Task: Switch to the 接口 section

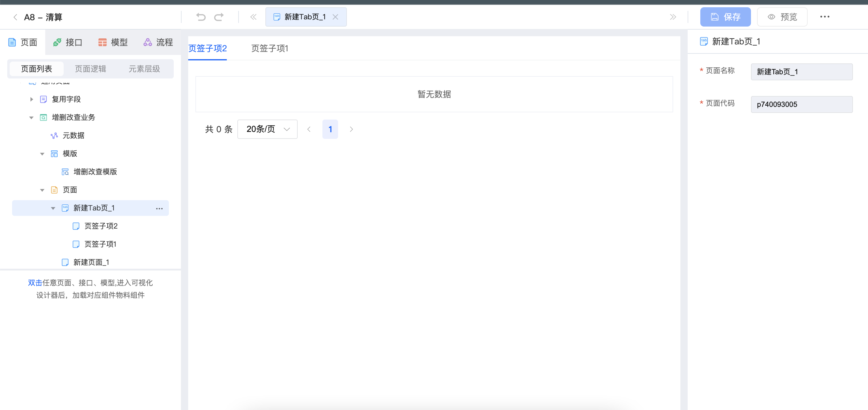Action: (68, 42)
